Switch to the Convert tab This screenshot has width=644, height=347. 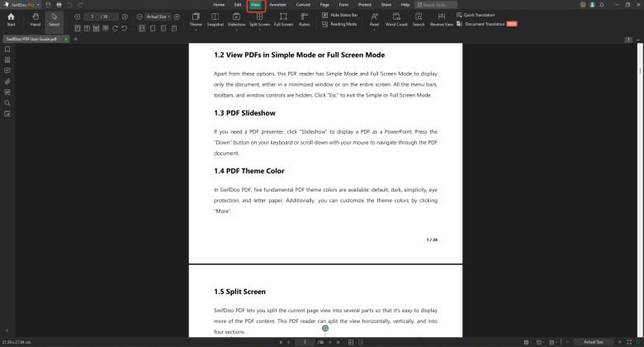pos(303,5)
